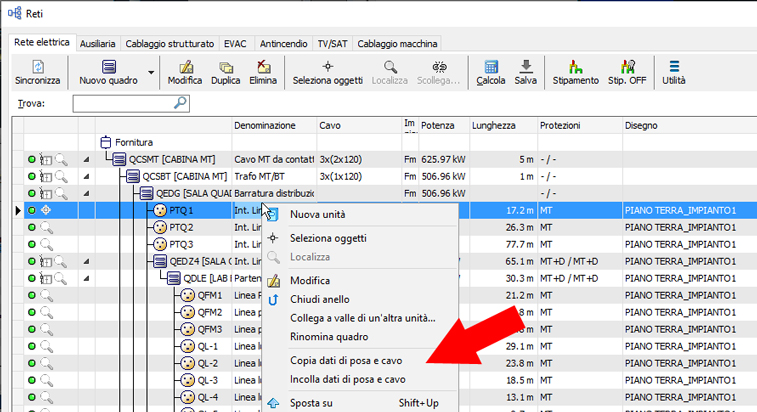Click the green status dot in QL-2 row
Screen dimensions: 757x412
pos(32,363)
